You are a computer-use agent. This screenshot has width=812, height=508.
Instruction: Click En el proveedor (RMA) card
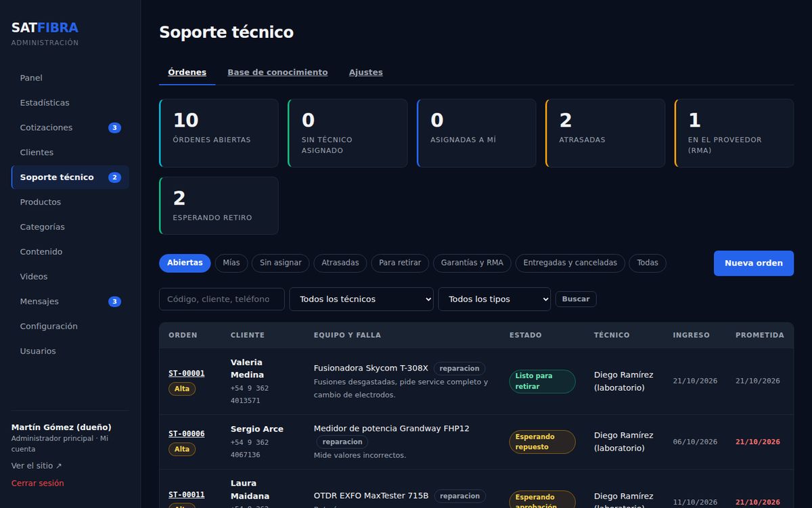coord(734,133)
